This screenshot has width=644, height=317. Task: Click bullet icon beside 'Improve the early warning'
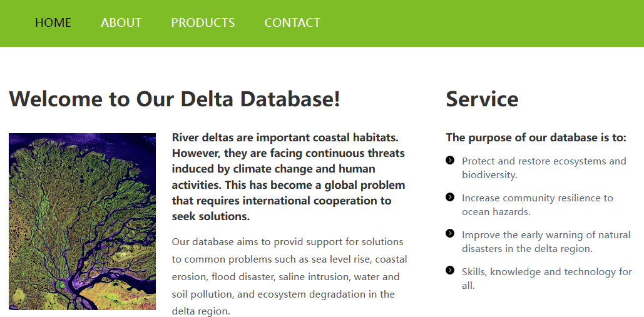click(450, 234)
